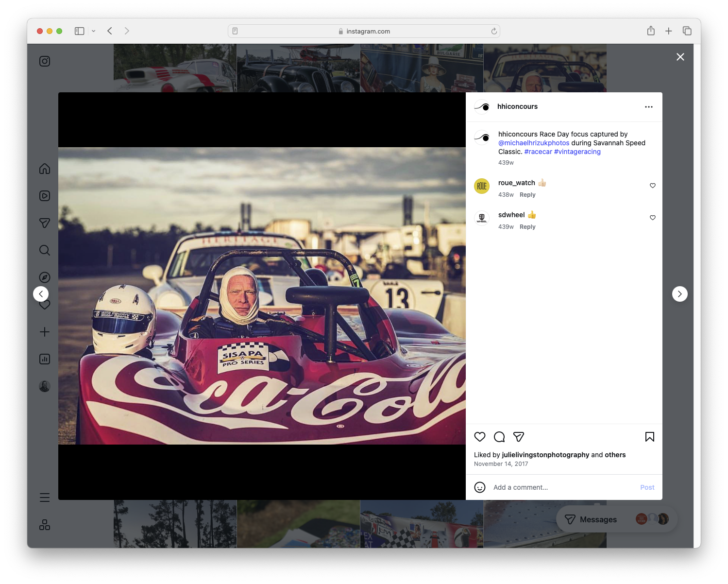Open the Instagram home feed

tap(44, 169)
